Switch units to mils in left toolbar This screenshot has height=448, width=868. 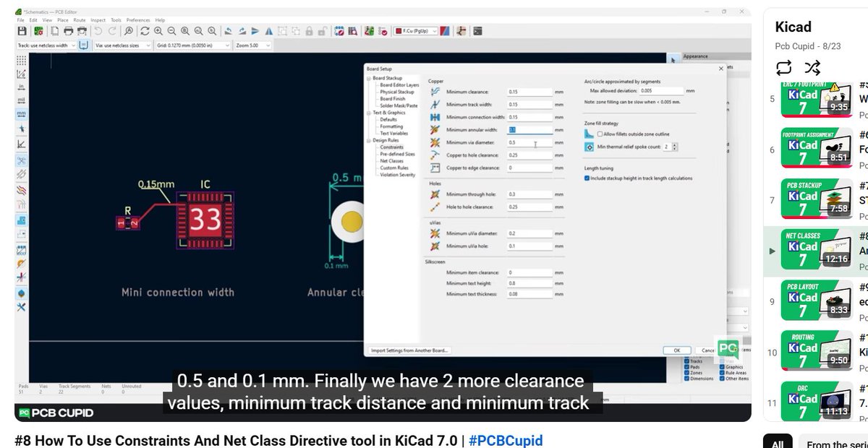click(x=21, y=100)
